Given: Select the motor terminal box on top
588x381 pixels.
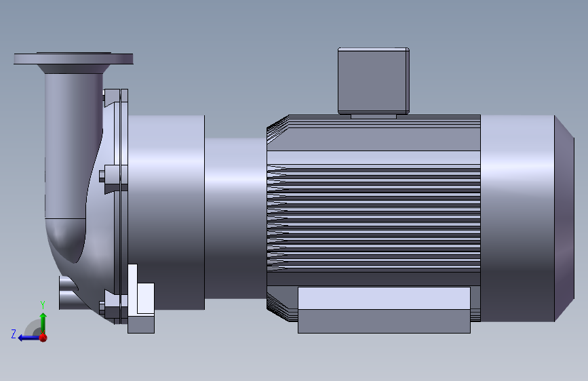Looking at the screenshot, I should [x=374, y=81].
